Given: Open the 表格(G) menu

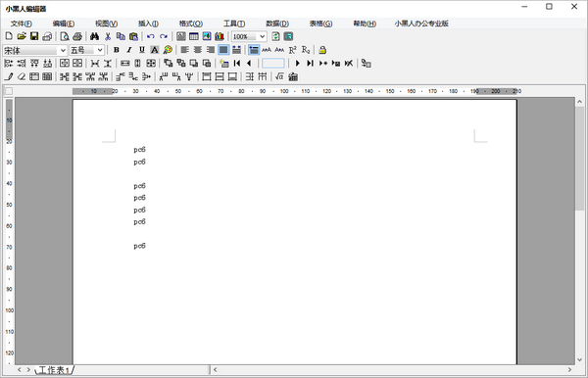Looking at the screenshot, I should (320, 24).
